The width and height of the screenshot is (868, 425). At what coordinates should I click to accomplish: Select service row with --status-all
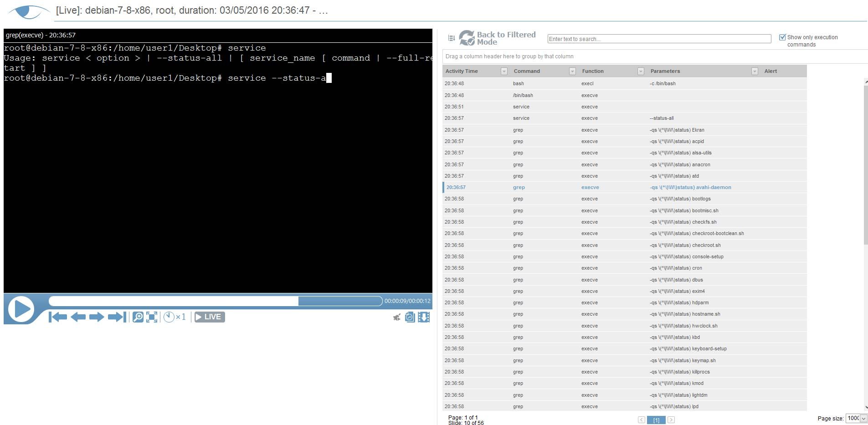click(x=624, y=118)
